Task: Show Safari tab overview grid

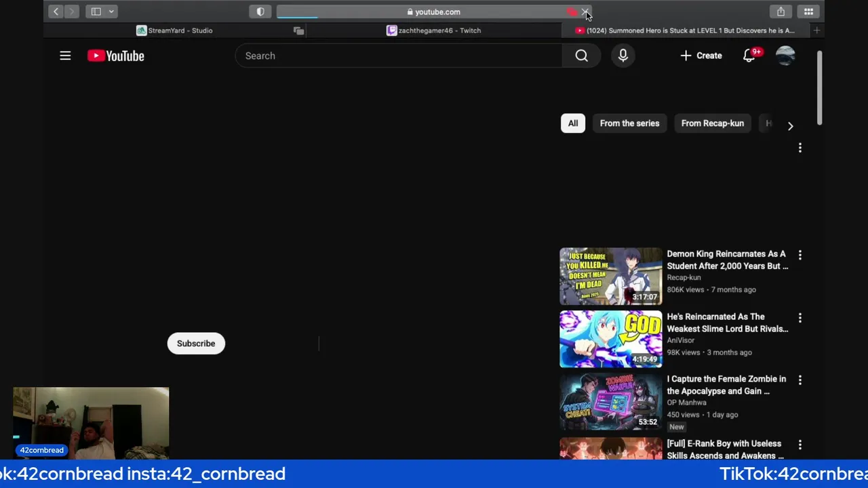Action: 808,12
